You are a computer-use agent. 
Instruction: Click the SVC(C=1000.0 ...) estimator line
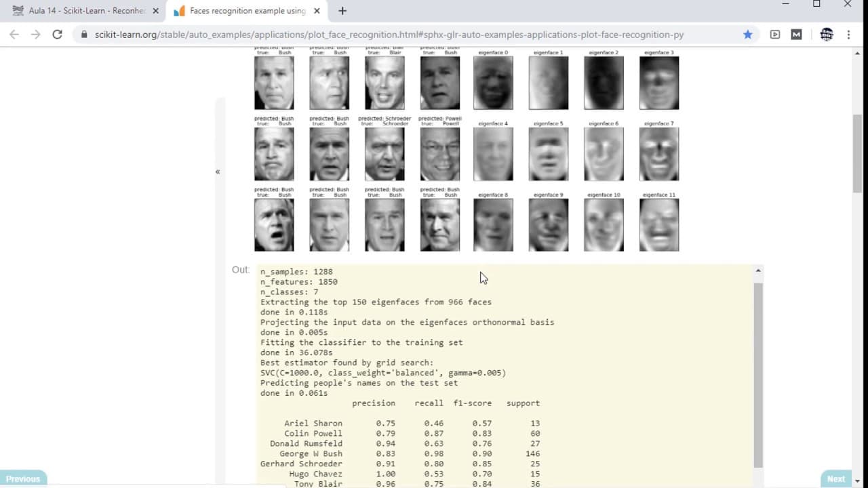383,373
